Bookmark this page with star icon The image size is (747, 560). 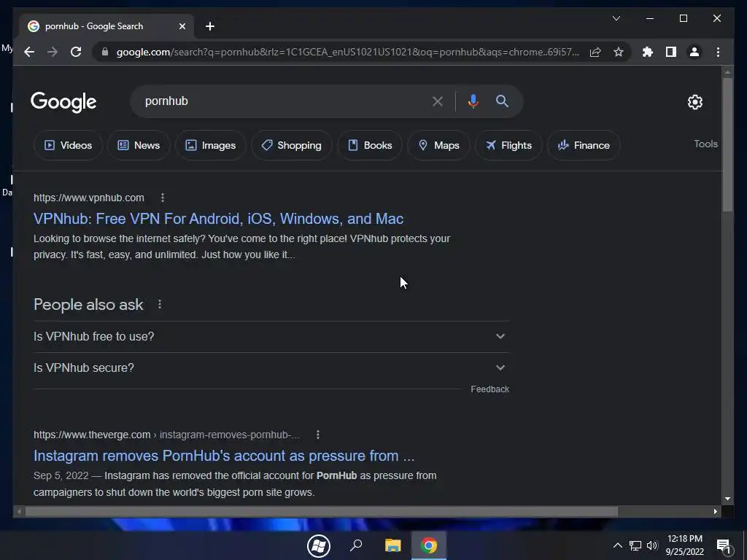tap(619, 52)
